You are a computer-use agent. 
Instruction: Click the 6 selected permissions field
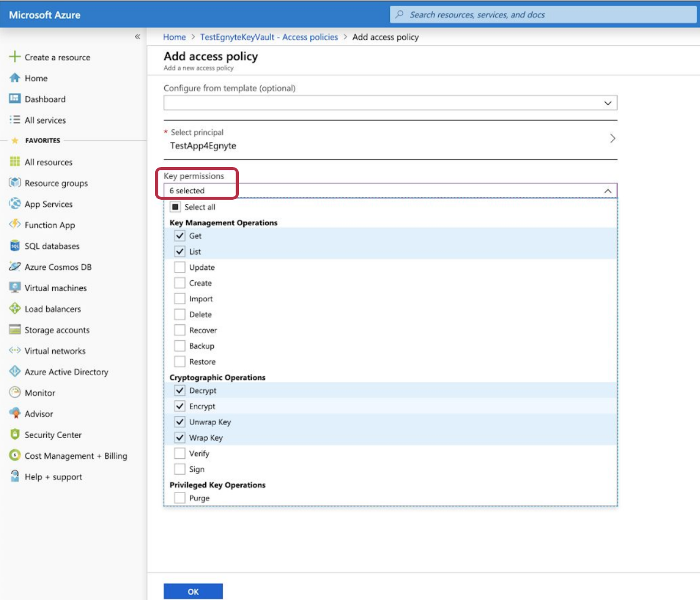(x=390, y=190)
